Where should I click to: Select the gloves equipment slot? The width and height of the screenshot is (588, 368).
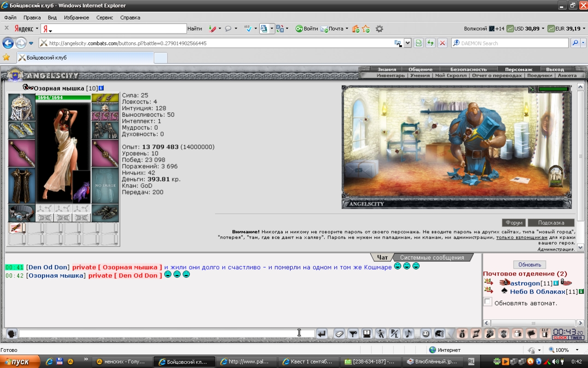105,130
